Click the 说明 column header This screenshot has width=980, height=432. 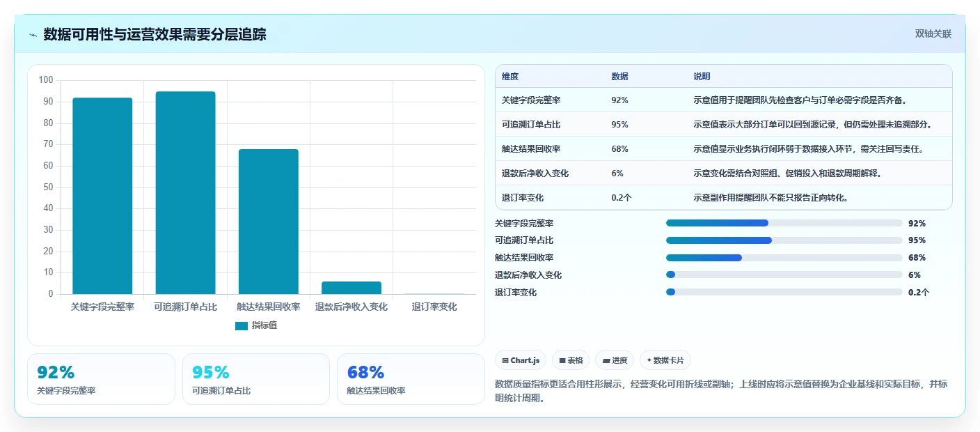click(x=702, y=77)
